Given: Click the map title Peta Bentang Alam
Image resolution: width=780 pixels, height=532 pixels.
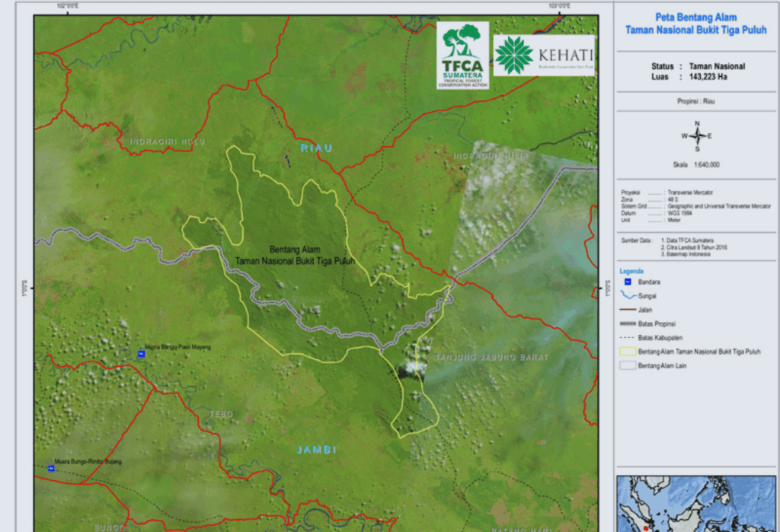Looking at the screenshot, I should 696,17.
